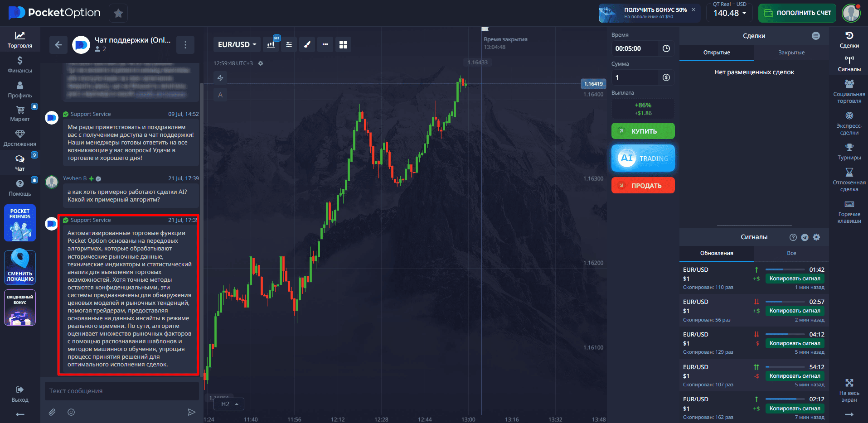Copy signal copied 56 times
The image size is (868, 423).
pos(795,311)
